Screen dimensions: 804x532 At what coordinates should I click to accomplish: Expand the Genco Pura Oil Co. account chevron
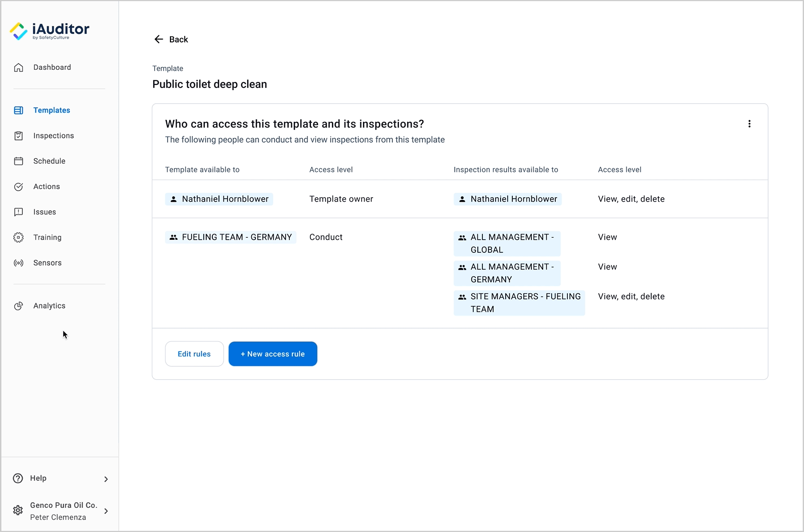tap(106, 511)
